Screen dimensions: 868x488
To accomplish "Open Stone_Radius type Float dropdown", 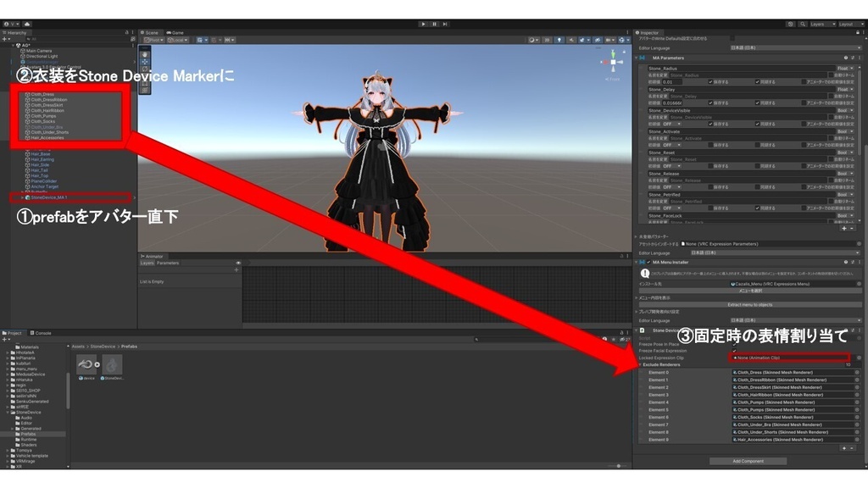I will click(845, 68).
